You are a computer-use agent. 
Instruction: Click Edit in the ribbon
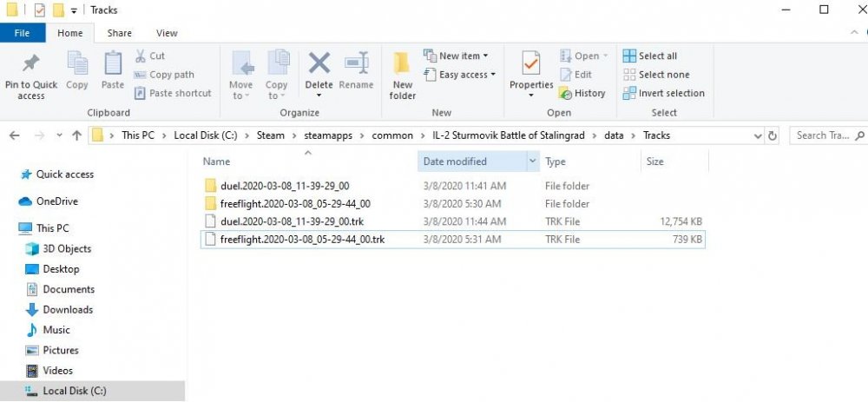click(575, 75)
